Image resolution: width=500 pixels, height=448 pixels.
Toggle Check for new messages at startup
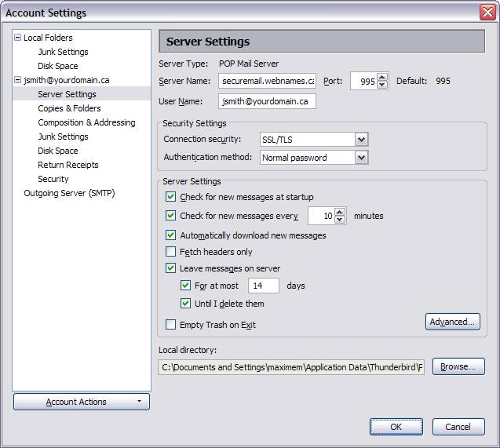[170, 197]
